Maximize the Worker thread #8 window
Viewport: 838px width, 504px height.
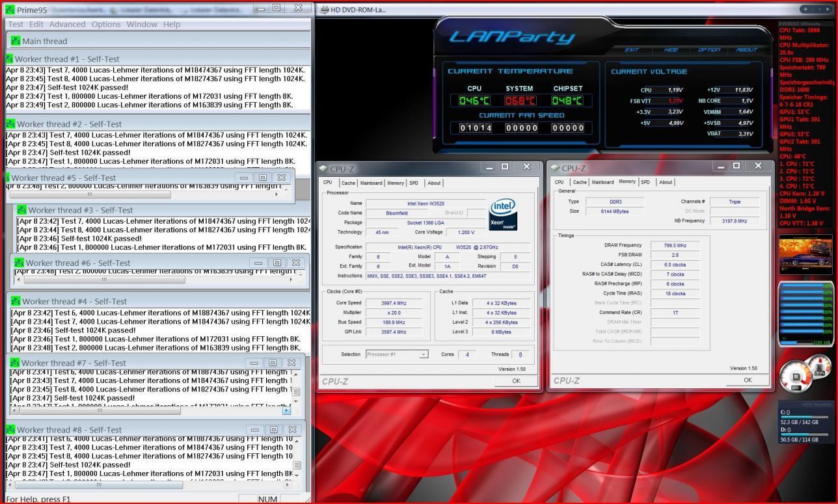coord(273,430)
